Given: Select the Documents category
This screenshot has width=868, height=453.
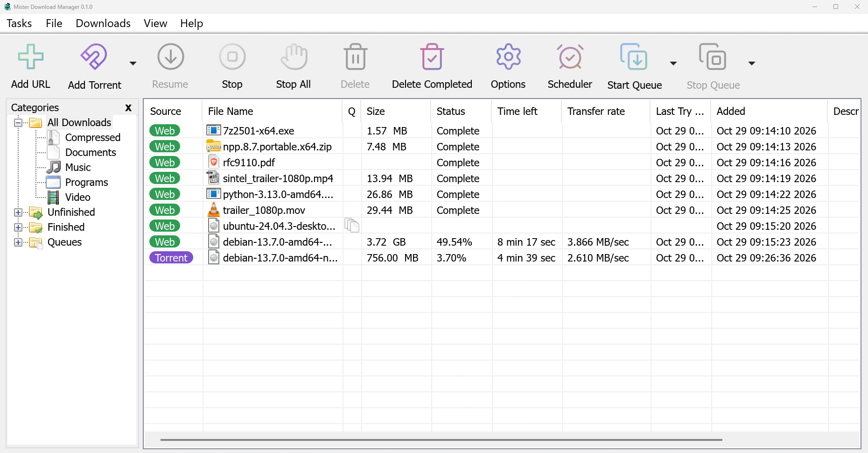Looking at the screenshot, I should coord(91,152).
